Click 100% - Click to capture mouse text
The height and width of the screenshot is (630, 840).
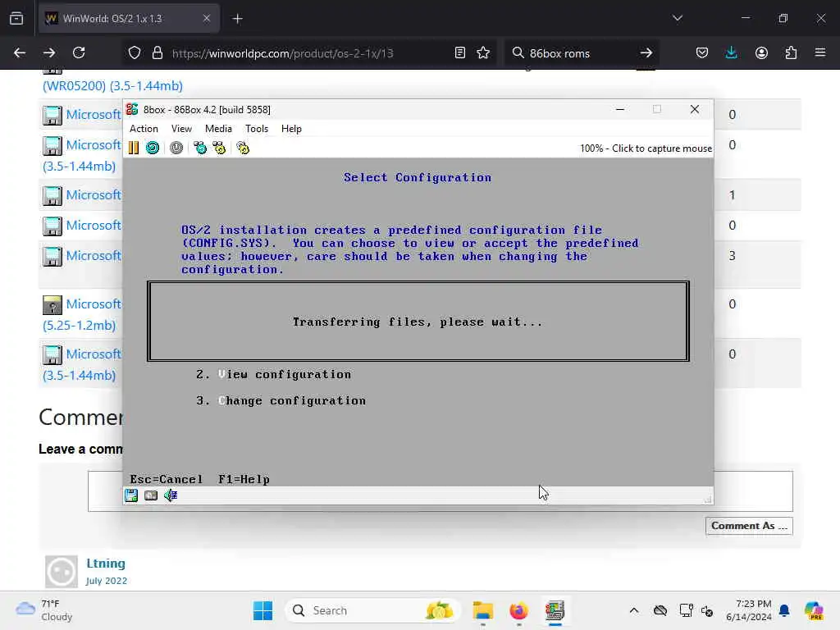pyautogui.click(x=646, y=148)
